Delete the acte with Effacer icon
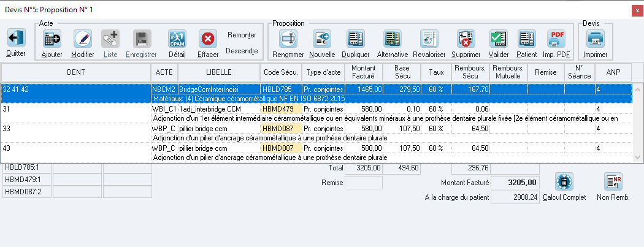The height and width of the screenshot is (247, 644). coord(208,40)
